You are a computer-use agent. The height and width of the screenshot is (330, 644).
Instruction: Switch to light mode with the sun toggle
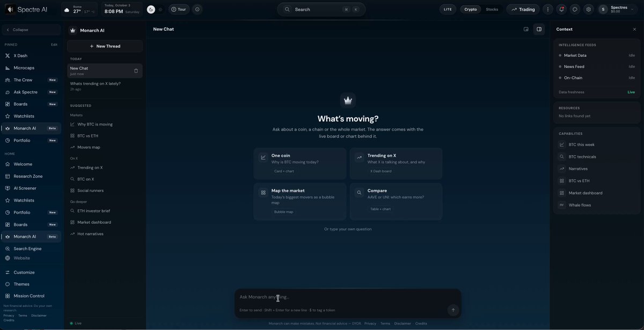pos(160,9)
